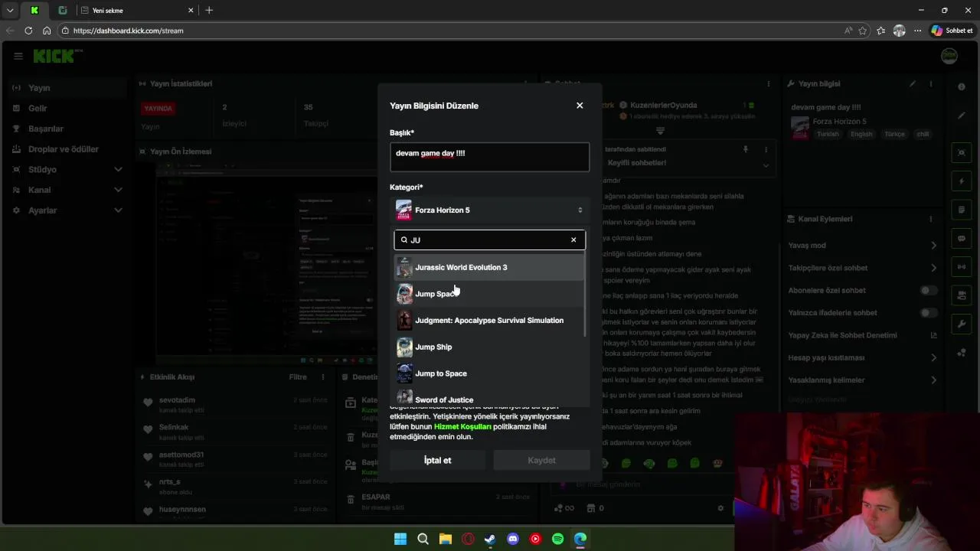The width and height of the screenshot is (980, 551).
Task: Select Sword of Justice category
Action: coord(489,399)
